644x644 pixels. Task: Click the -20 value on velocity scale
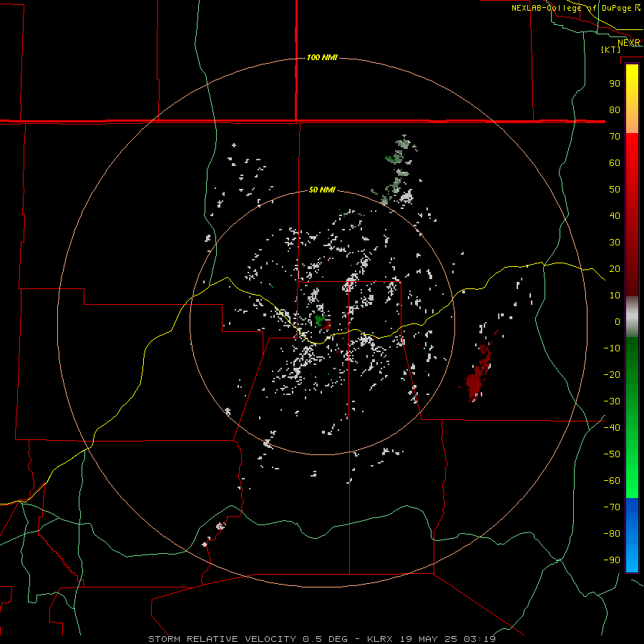tap(612, 374)
